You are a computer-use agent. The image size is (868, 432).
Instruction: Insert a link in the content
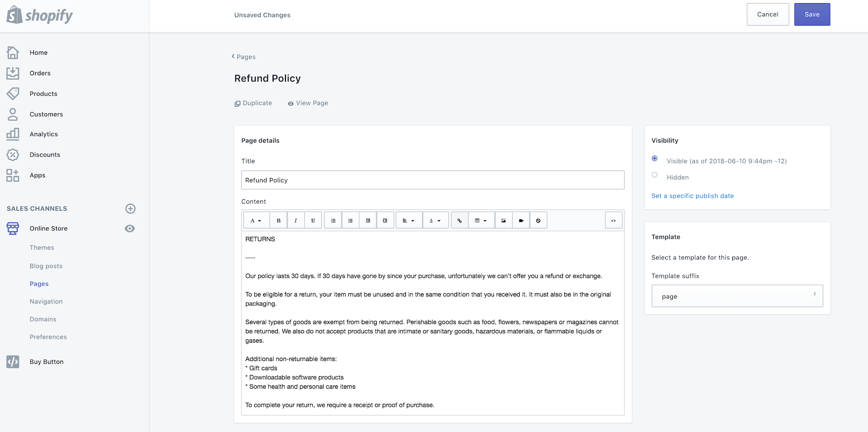coord(459,221)
